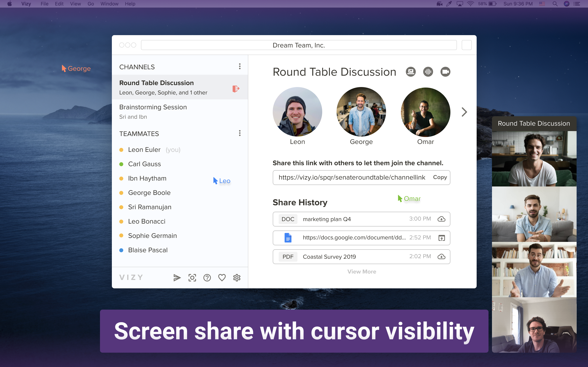The width and height of the screenshot is (588, 367).
Task: Download the marketing plan Q4 document
Action: point(441,219)
